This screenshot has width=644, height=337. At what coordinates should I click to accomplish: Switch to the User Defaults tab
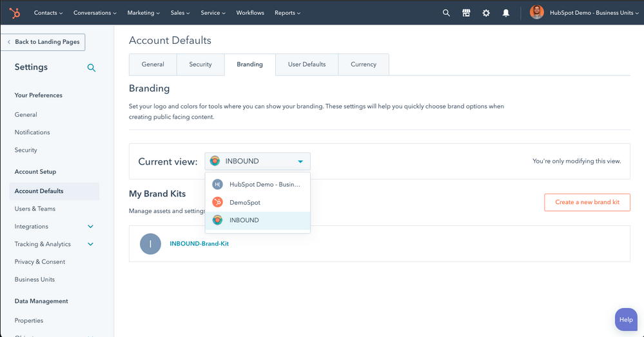pos(307,65)
